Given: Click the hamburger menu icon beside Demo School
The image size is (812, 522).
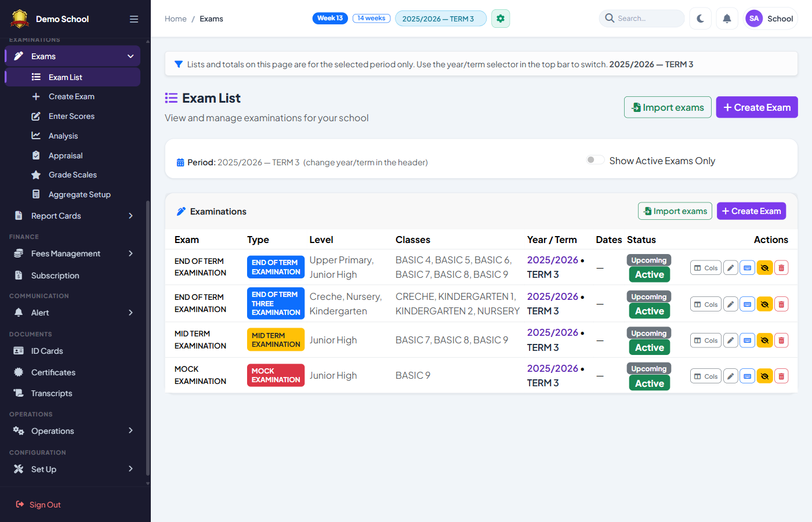Looking at the screenshot, I should [134, 19].
